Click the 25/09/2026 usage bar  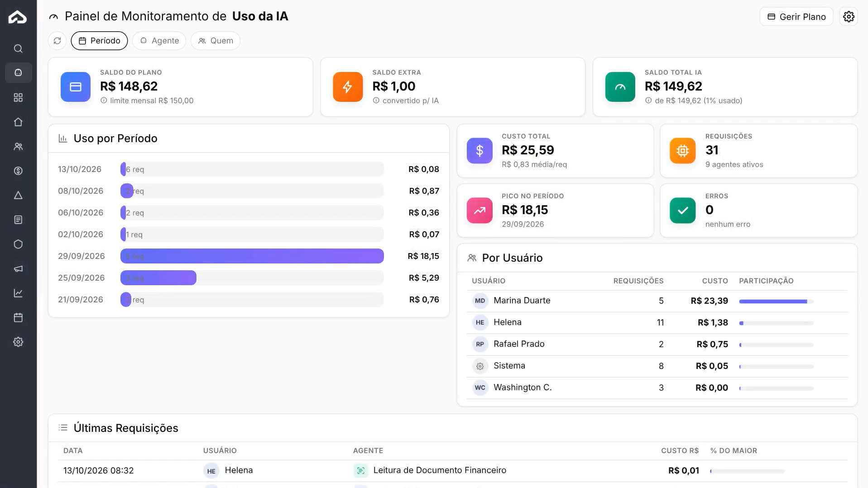click(x=252, y=278)
